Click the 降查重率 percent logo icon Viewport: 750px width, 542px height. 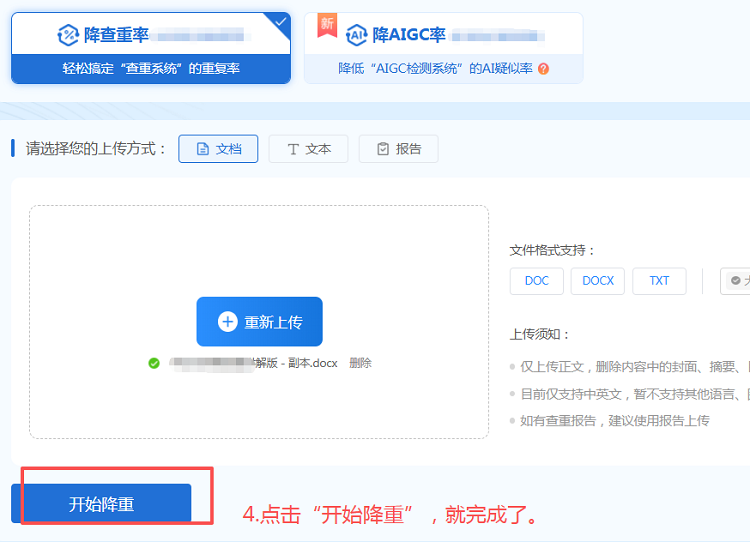69,35
